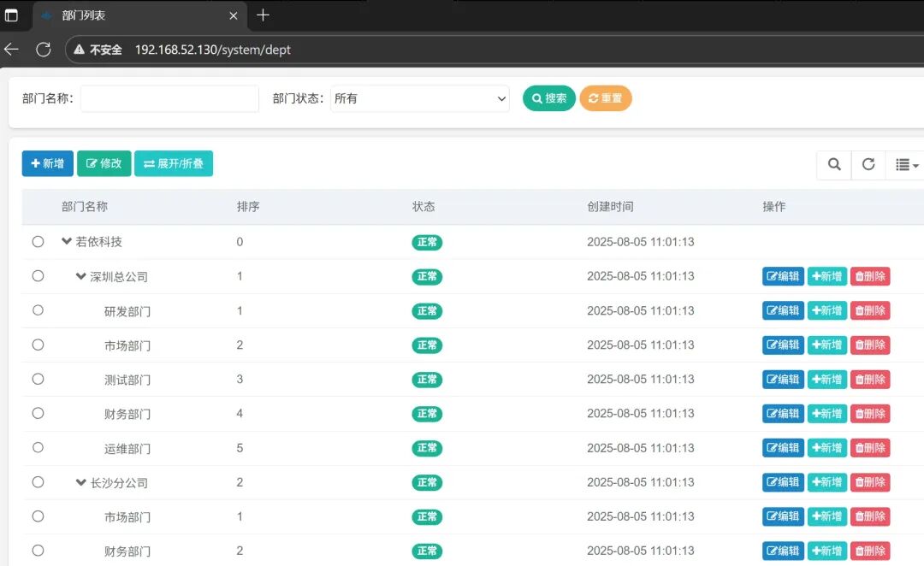
Task: Click the 状态 column header
Action: coord(423,206)
